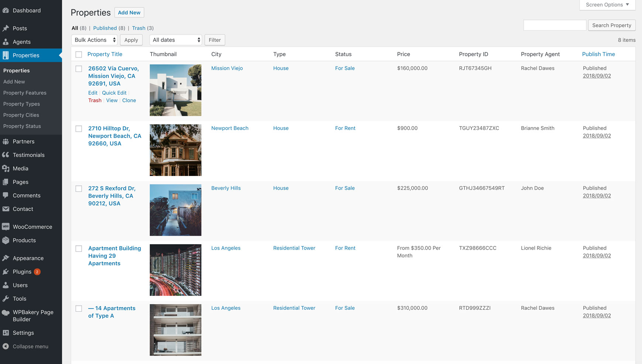Click the Testimonials quote icon
This screenshot has height=364, width=642.
(x=6, y=155)
